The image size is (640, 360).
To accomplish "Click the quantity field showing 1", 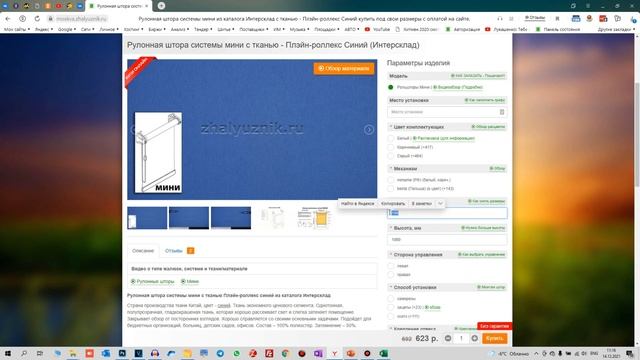I will (x=461, y=338).
